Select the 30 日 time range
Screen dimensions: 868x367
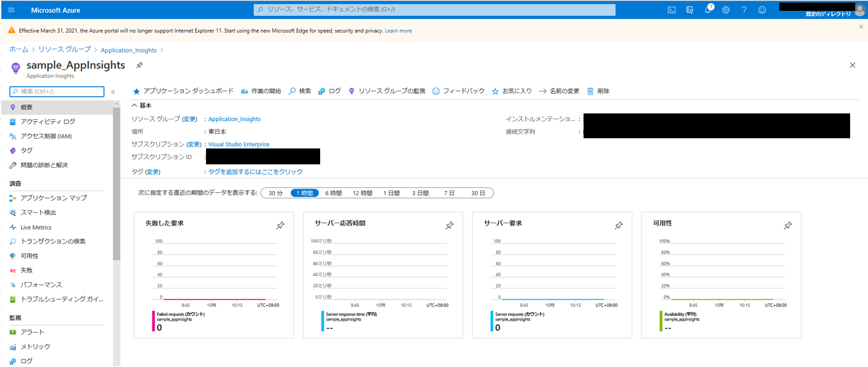click(x=478, y=193)
